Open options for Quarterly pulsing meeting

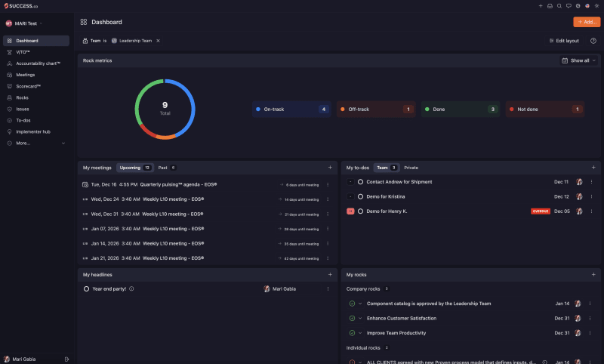click(x=328, y=184)
